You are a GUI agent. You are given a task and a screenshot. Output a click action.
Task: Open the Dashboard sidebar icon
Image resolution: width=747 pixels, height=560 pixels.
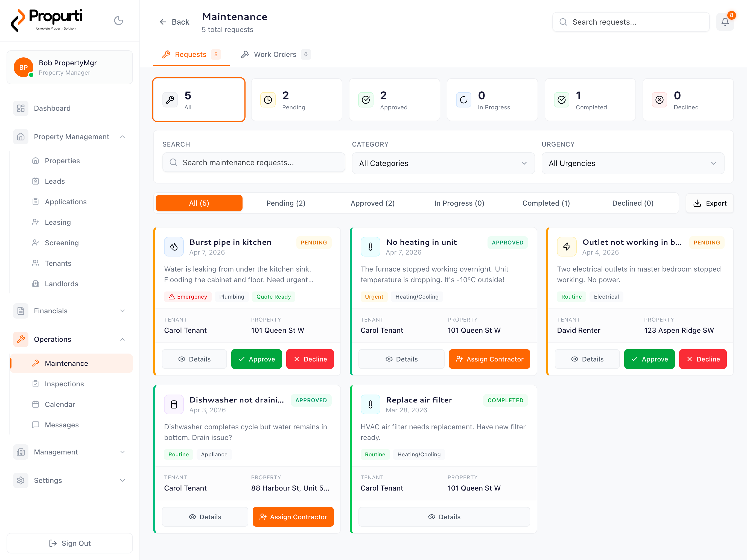tap(21, 109)
